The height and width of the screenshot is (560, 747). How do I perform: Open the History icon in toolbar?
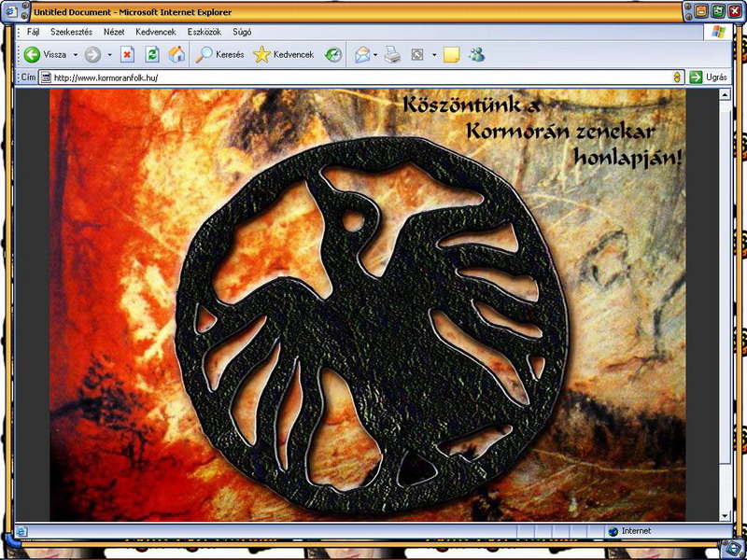click(x=333, y=55)
